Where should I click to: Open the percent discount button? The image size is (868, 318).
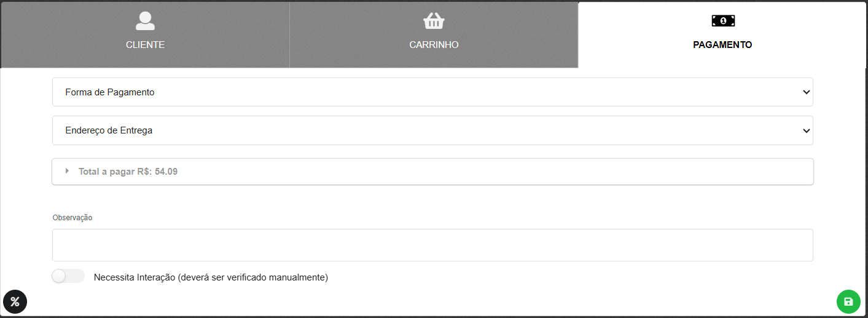pyautogui.click(x=15, y=301)
